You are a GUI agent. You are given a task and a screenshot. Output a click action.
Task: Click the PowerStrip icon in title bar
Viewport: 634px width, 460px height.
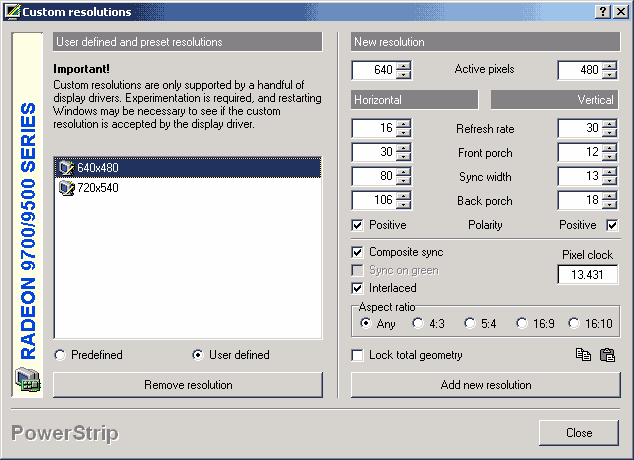tap(11, 12)
